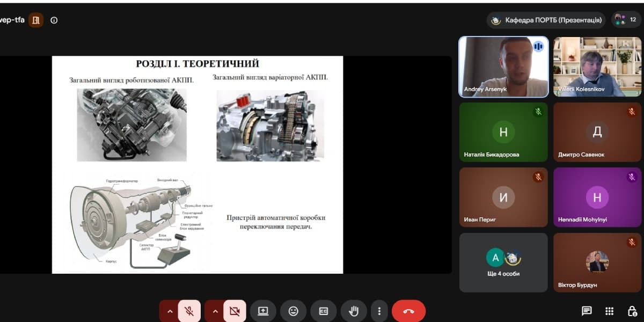Click Кафедра ПОРТБ (Презентація) presenter chip

click(x=546, y=20)
